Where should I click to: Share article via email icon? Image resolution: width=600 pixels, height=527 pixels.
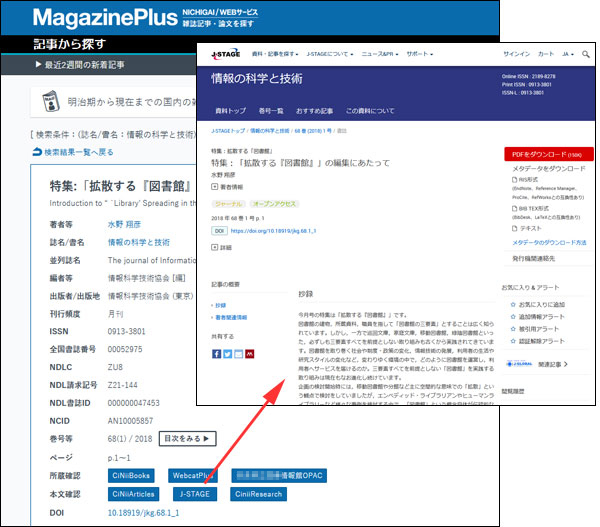[239, 353]
